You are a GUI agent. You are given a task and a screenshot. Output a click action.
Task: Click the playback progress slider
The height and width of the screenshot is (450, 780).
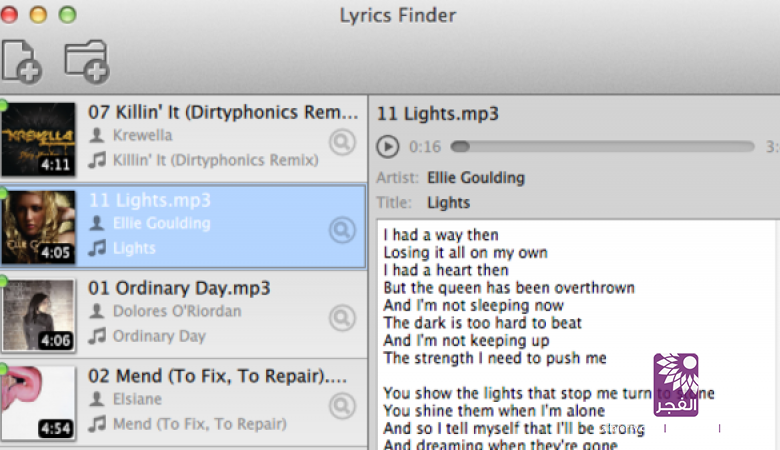point(602,147)
